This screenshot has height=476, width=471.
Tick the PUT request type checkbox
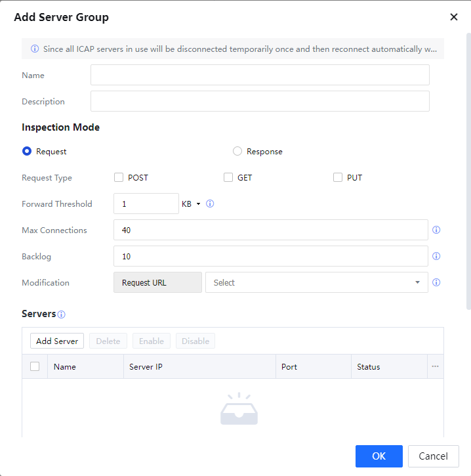point(338,177)
